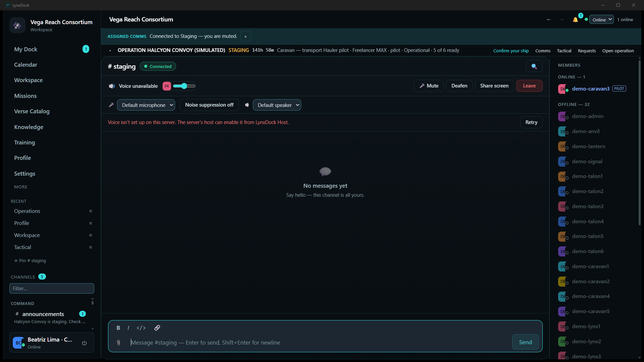Open member demo-caravan3
The image size is (644, 362).
pos(592,89)
